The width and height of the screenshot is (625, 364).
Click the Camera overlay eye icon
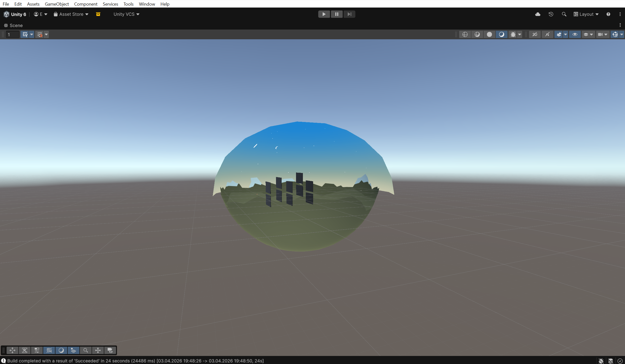[x=110, y=350]
